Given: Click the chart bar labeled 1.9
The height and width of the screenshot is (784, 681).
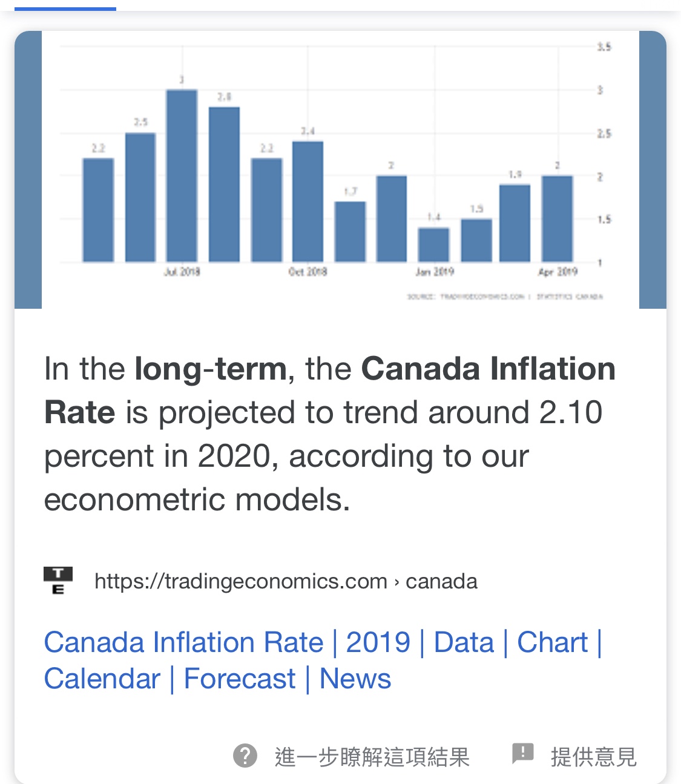Looking at the screenshot, I should tap(515, 223).
